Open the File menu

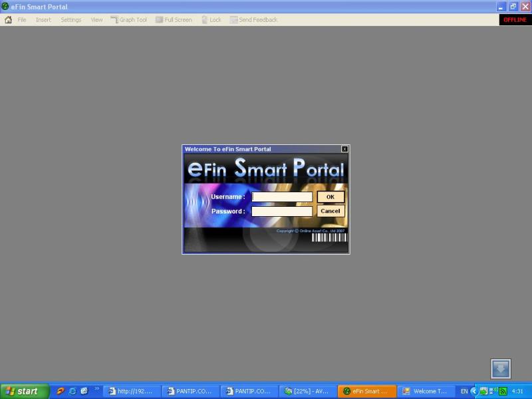[22, 20]
